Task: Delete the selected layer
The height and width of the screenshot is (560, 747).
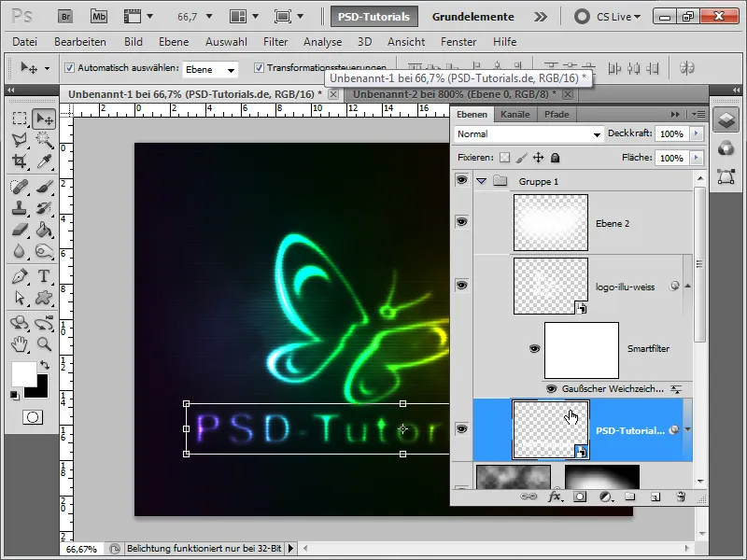Action: coord(681,497)
